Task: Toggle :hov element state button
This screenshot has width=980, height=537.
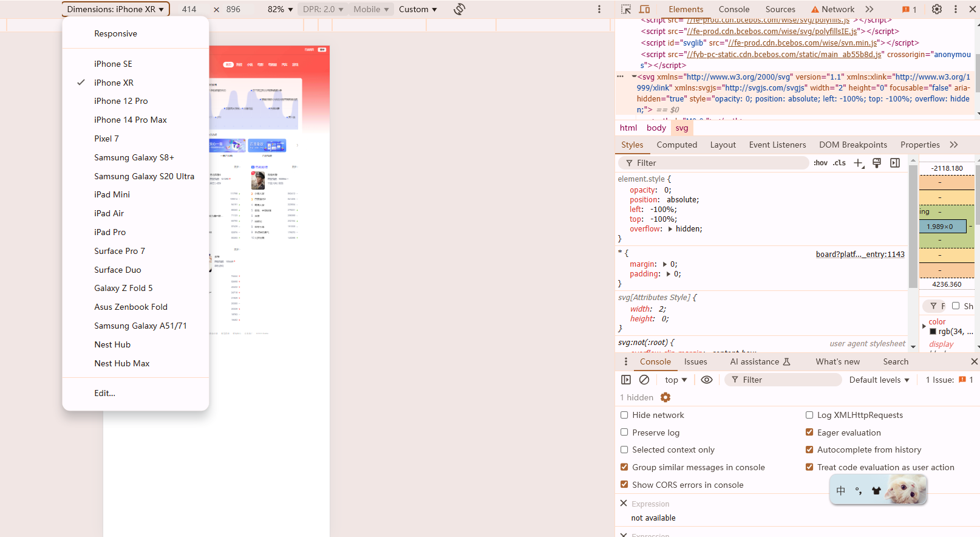Action: pos(820,163)
